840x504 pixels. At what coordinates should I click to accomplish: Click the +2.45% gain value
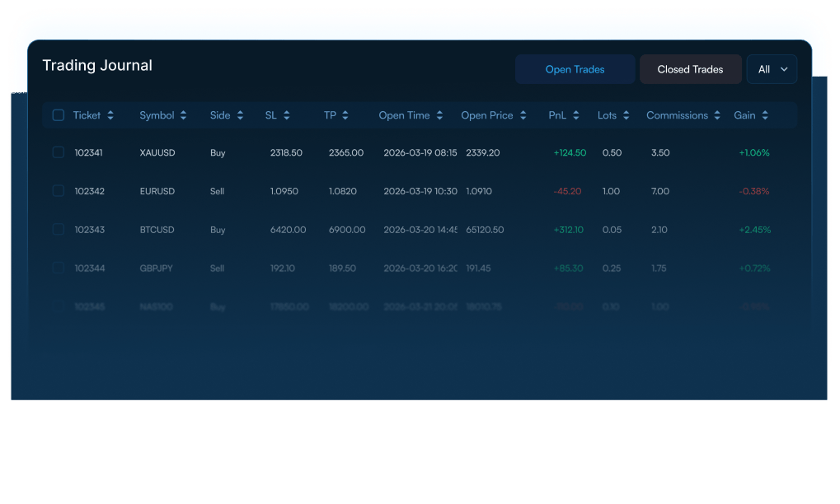[x=755, y=230]
